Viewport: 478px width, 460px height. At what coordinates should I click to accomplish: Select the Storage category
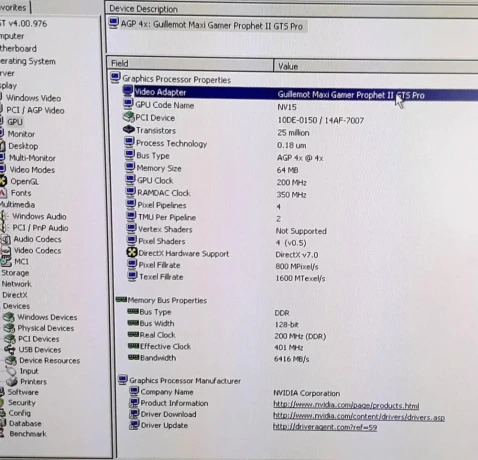[15, 273]
